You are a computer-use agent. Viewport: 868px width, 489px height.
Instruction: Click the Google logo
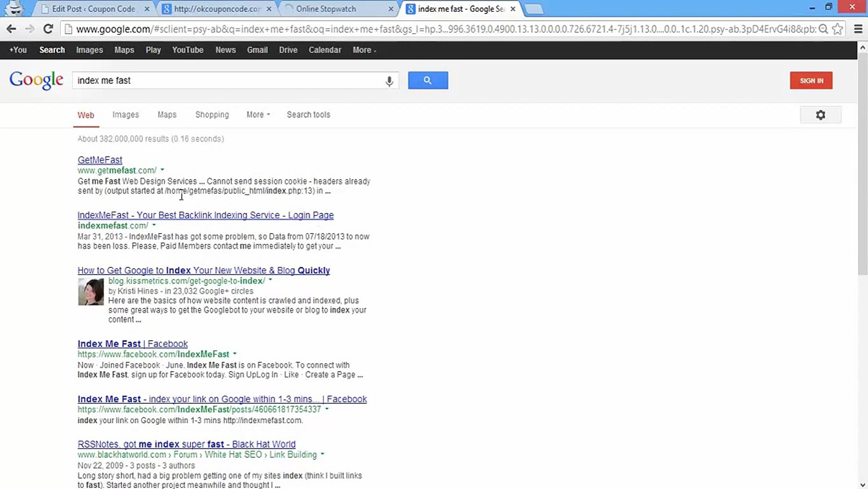[x=36, y=80]
